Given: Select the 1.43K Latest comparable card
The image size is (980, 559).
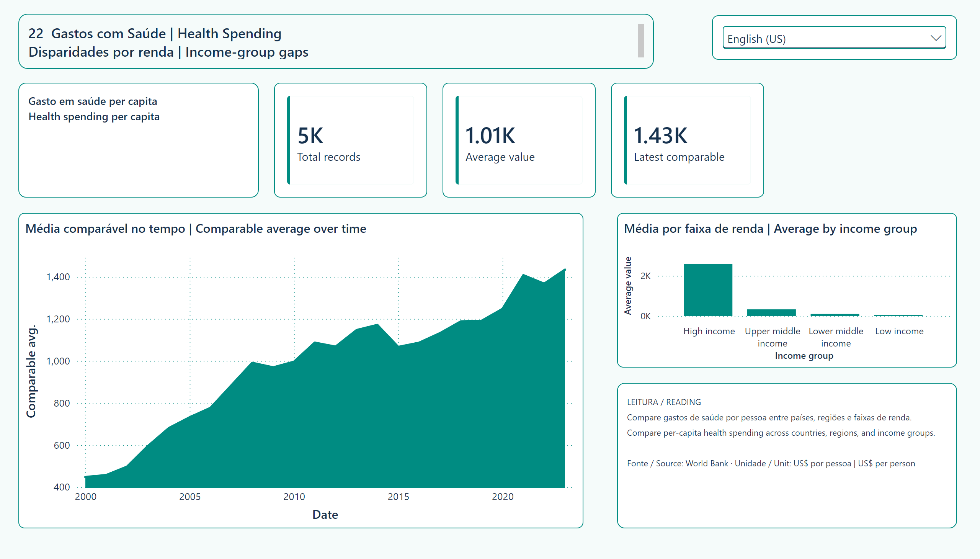Looking at the screenshot, I should pos(687,140).
